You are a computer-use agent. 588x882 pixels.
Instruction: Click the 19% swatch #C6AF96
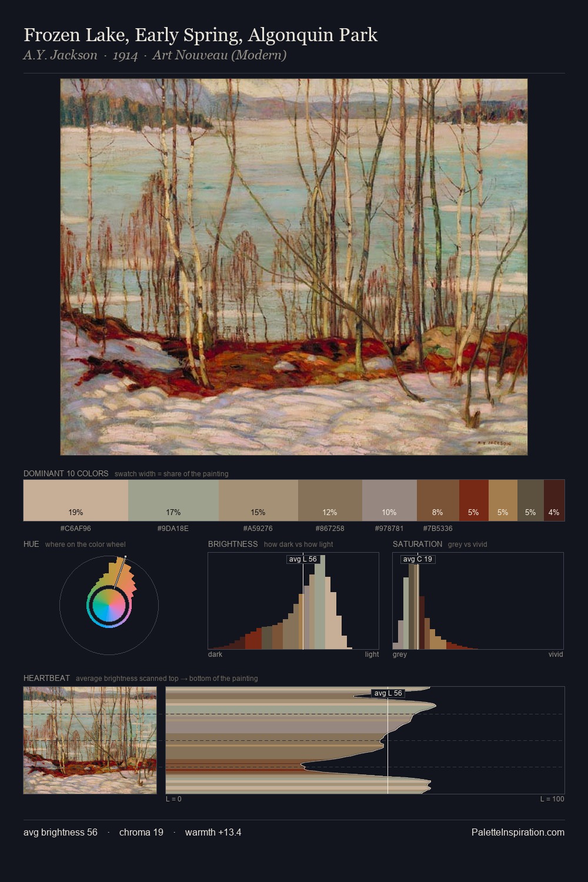(x=76, y=500)
